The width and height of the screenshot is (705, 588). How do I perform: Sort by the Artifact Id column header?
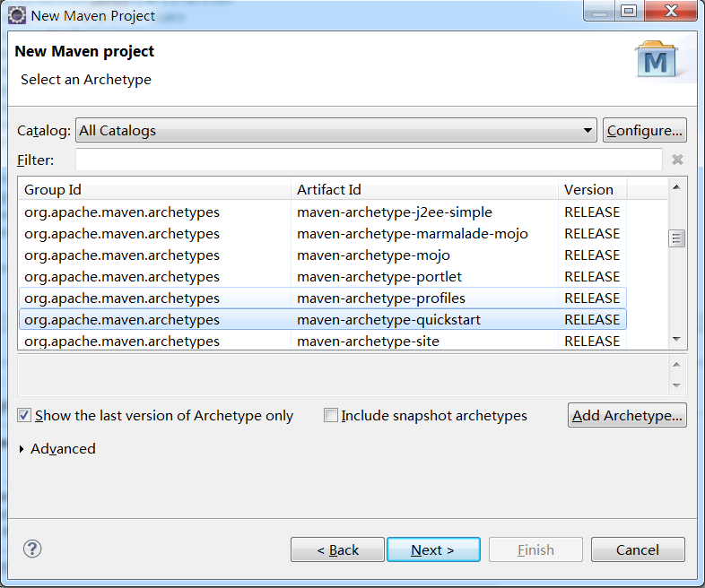point(425,189)
